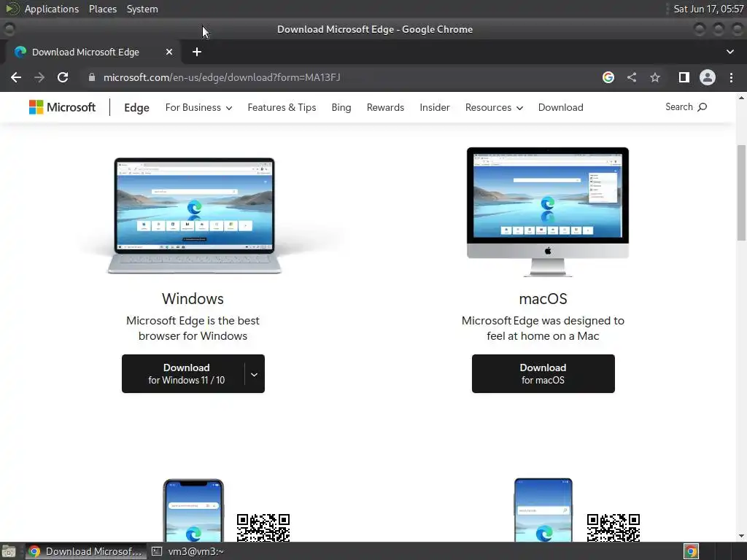The image size is (747, 560).
Task: Expand the For Business dropdown
Action: (198, 108)
